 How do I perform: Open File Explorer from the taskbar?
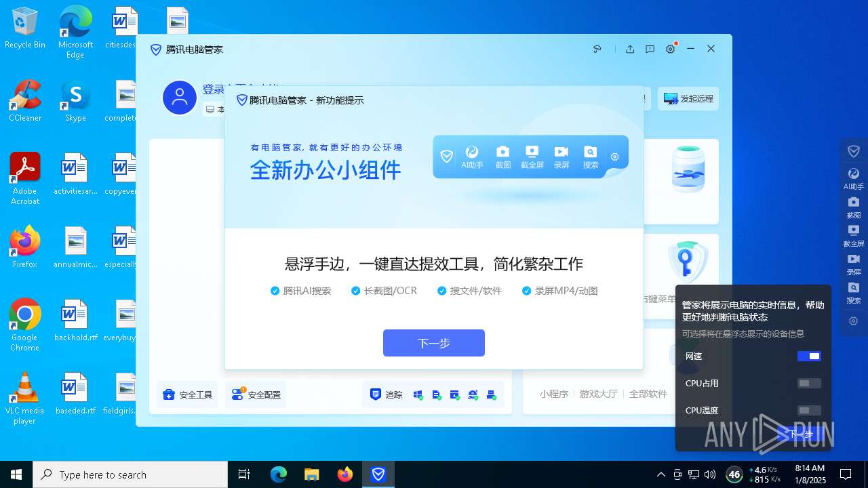point(311,474)
